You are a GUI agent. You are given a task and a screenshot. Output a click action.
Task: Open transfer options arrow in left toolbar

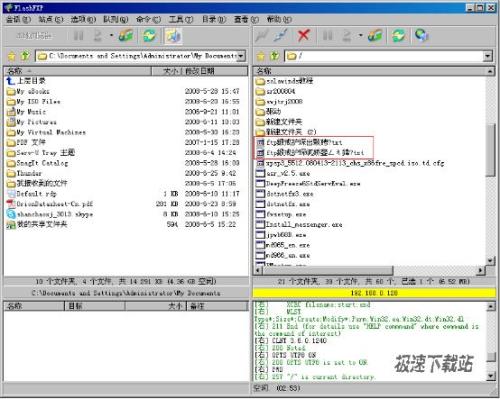point(111,35)
